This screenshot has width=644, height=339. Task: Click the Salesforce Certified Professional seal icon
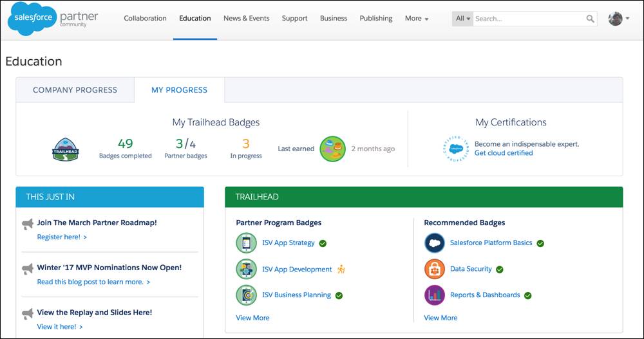pos(456,149)
